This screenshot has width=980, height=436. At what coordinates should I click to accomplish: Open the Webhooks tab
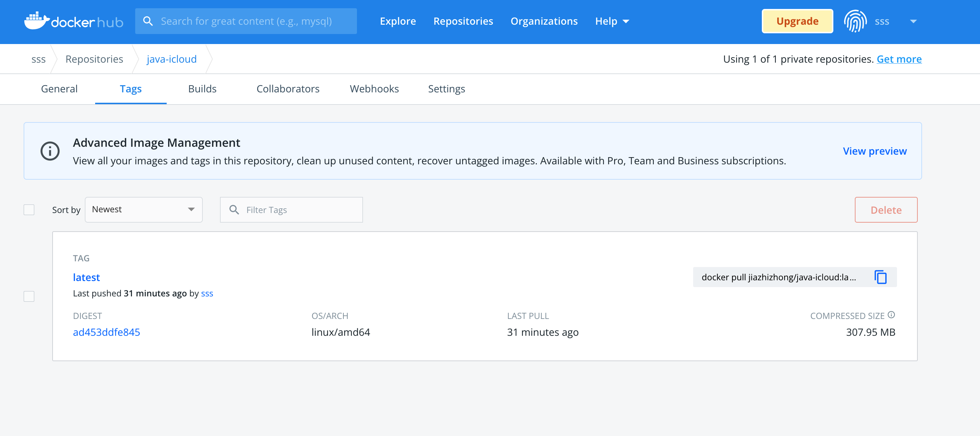point(374,89)
